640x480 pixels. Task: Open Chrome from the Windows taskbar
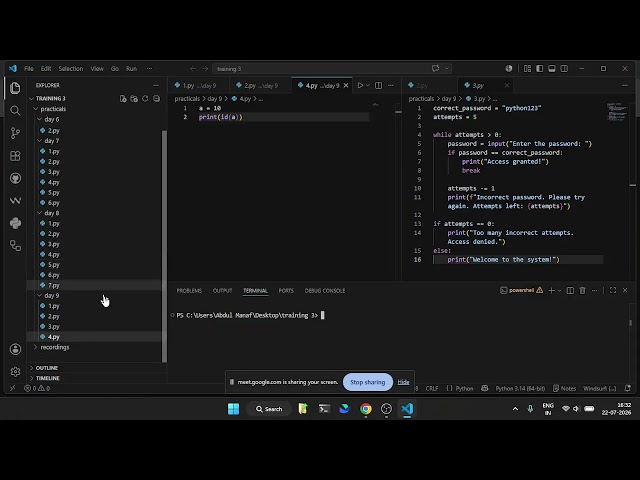pyautogui.click(x=366, y=409)
